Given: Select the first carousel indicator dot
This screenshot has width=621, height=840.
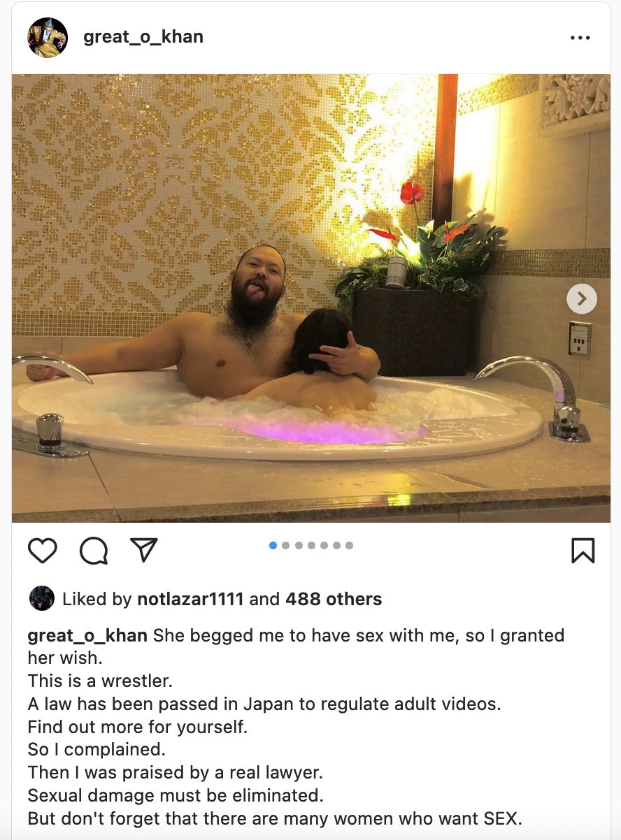Looking at the screenshot, I should 273,545.
